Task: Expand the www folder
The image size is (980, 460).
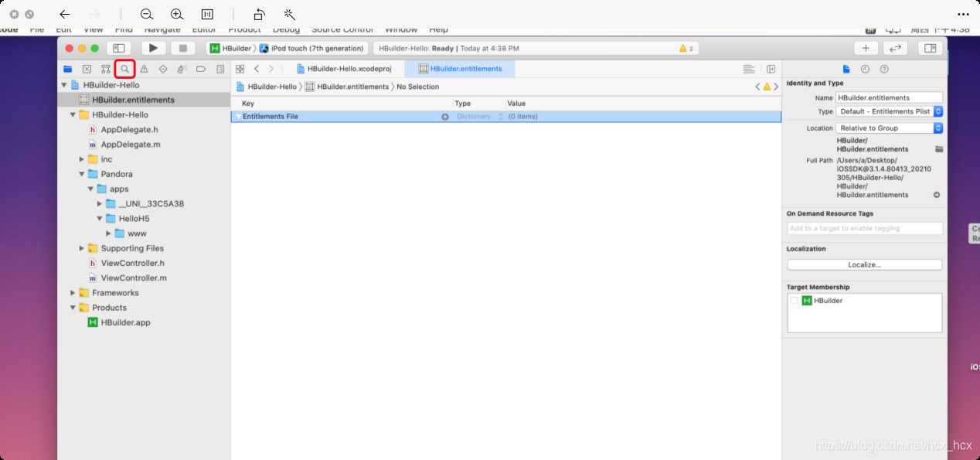Action: coord(109,233)
